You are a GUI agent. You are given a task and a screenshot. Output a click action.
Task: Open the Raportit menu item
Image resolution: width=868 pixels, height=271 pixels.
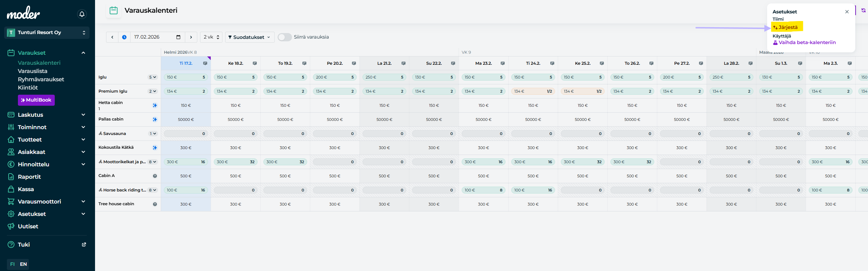pos(29,177)
